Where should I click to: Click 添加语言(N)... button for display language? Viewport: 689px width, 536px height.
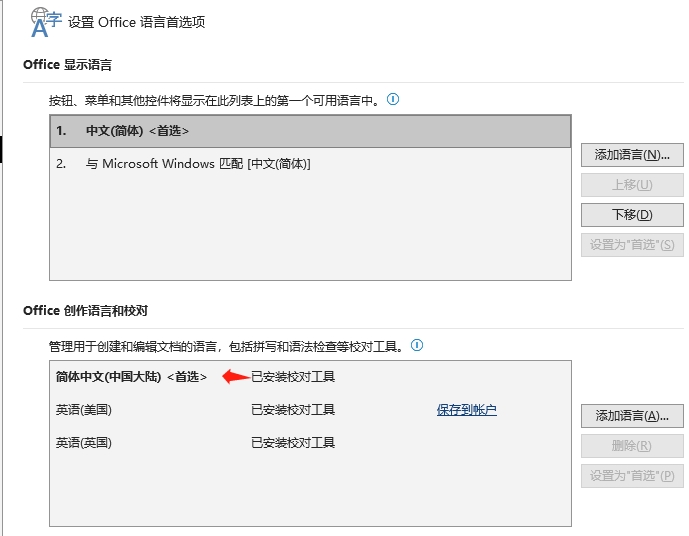(x=632, y=155)
